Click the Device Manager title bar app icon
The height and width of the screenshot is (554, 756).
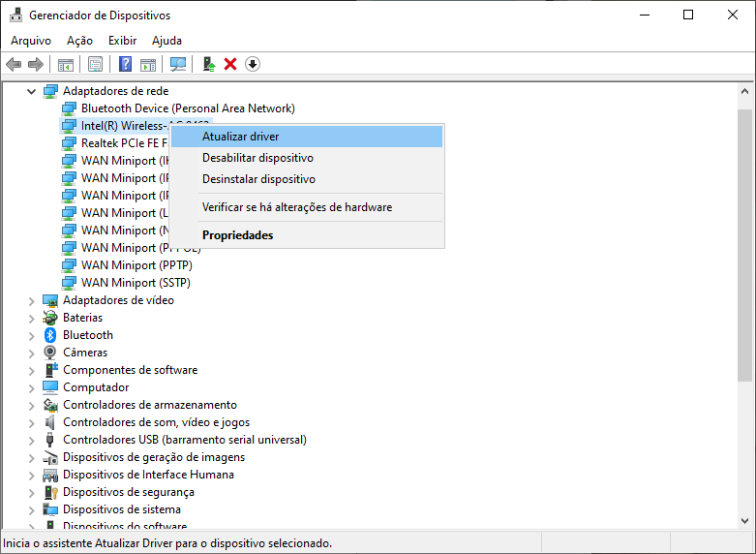click(x=15, y=15)
